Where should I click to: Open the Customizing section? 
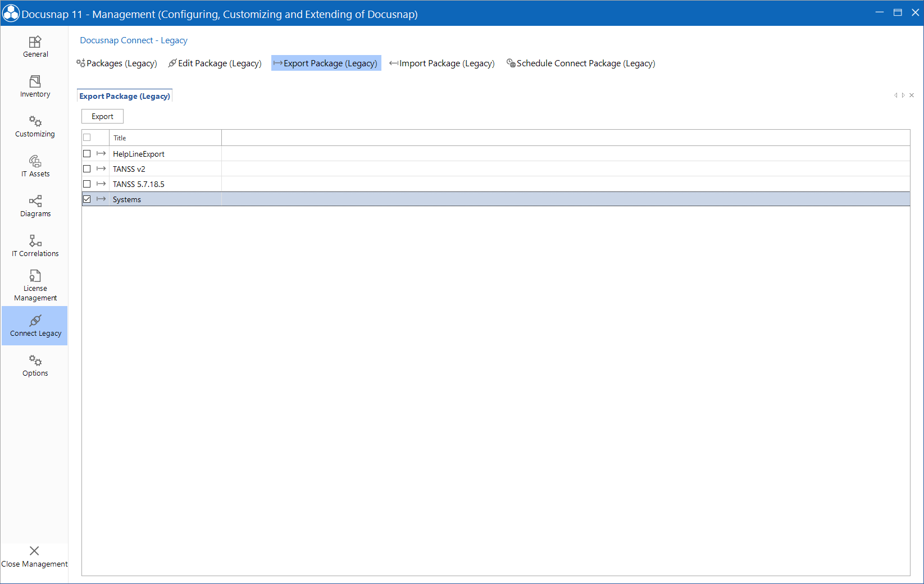tap(35, 126)
